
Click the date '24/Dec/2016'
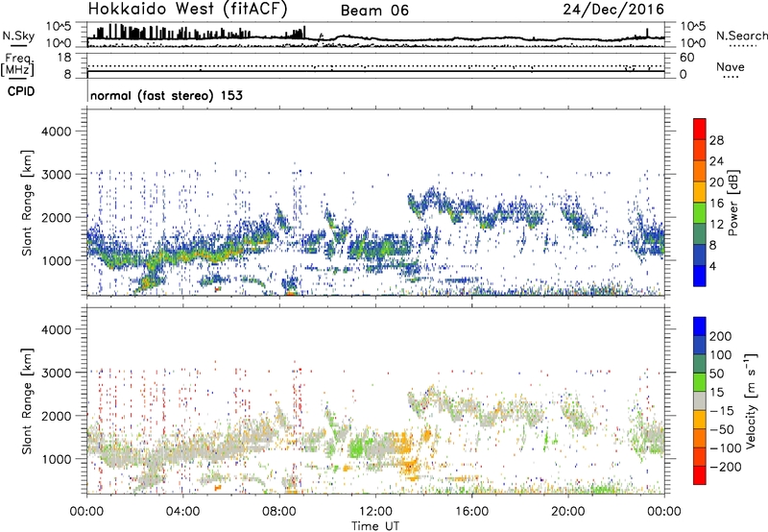tap(613, 10)
